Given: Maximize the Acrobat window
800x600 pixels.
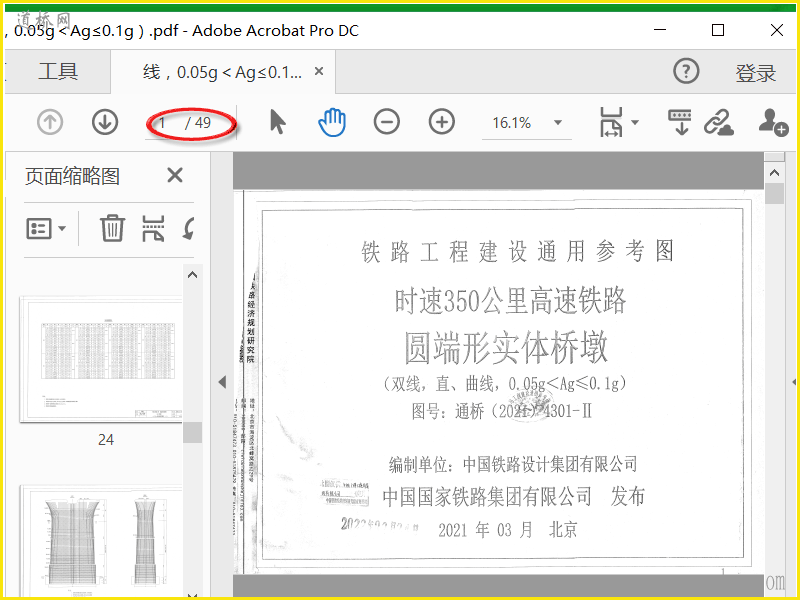Looking at the screenshot, I should tap(718, 30).
